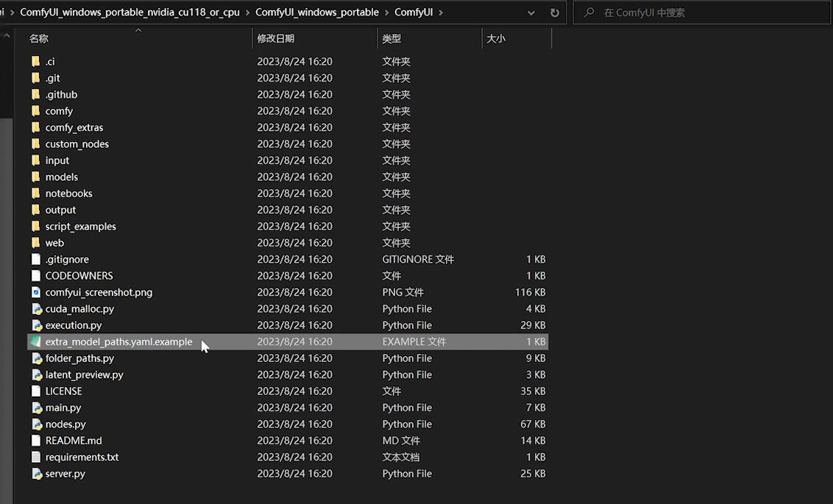Click the ComfyUI breadcrumb segment
This screenshot has width=833, height=504.
click(x=414, y=13)
